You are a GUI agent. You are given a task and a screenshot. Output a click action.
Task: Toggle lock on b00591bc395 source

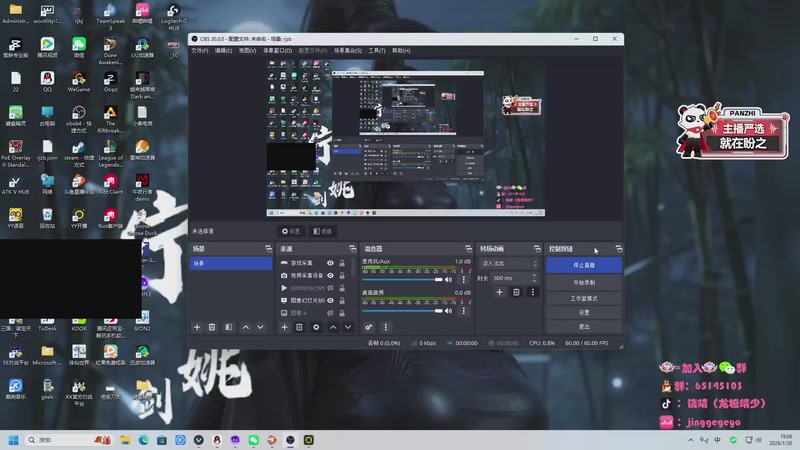pos(342,288)
